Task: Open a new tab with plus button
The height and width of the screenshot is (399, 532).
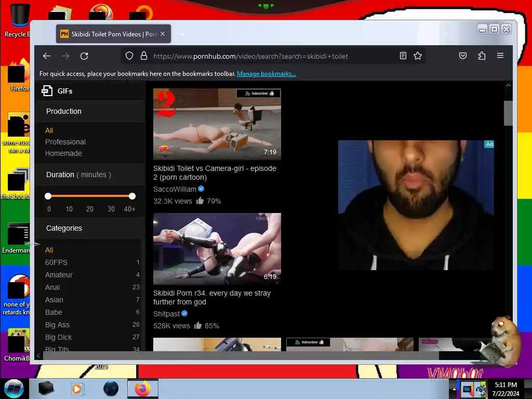Action: coord(182,34)
